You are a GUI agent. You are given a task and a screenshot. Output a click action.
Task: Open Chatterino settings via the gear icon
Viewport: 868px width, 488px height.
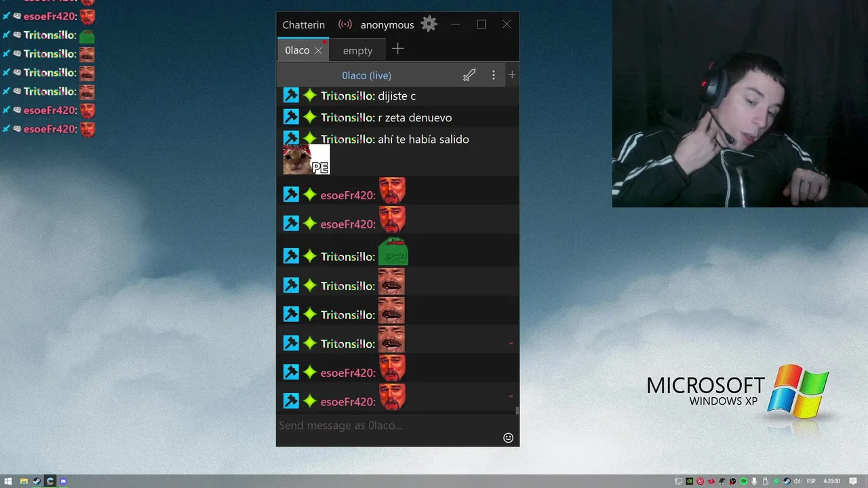point(429,24)
